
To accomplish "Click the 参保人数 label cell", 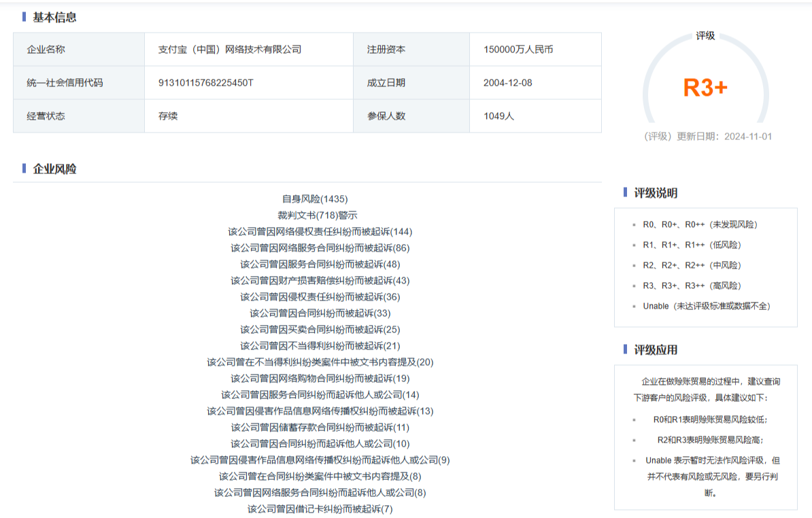I will click(x=411, y=116).
